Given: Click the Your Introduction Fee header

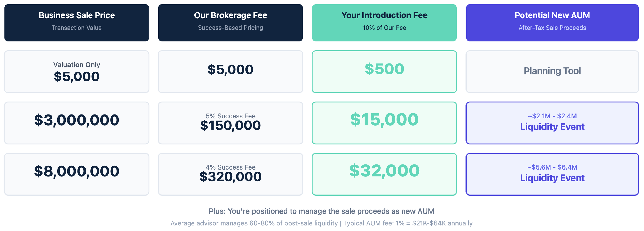Looking at the screenshot, I should click(x=384, y=23).
